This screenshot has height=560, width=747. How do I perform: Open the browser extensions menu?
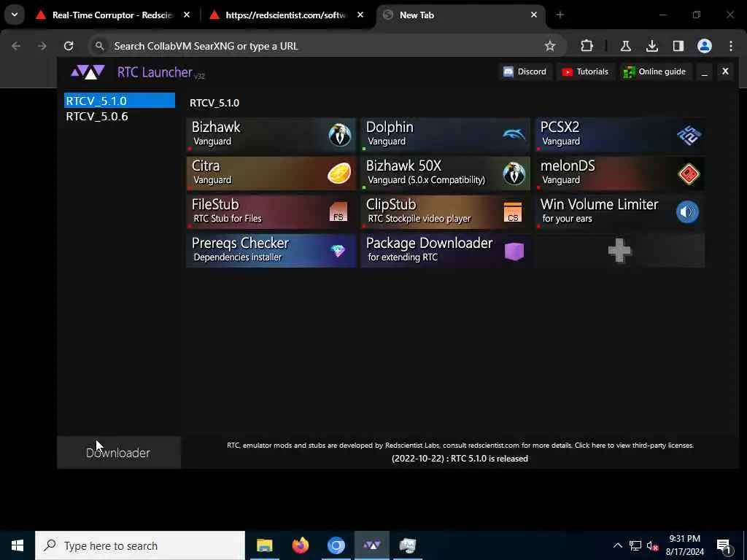(587, 46)
